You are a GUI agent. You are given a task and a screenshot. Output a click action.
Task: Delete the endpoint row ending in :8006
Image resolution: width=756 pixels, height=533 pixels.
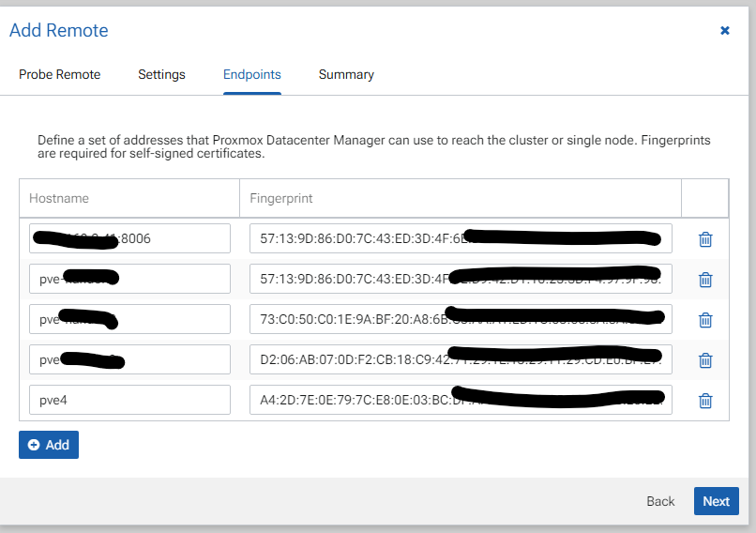[x=705, y=238]
